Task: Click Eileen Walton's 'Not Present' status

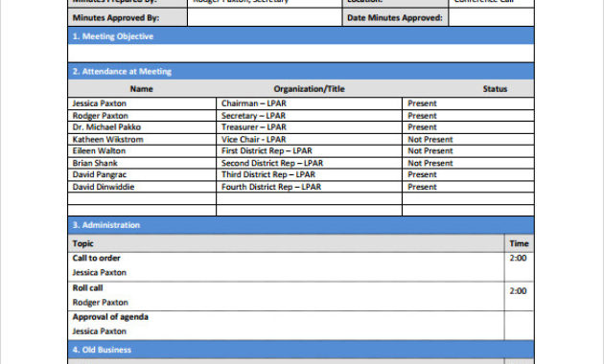Action: (430, 150)
